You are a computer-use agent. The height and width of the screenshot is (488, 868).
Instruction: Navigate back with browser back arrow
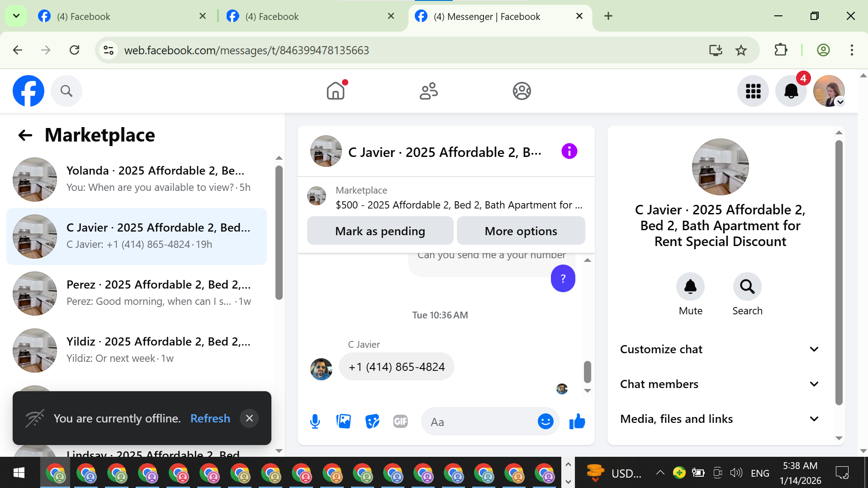(x=18, y=50)
